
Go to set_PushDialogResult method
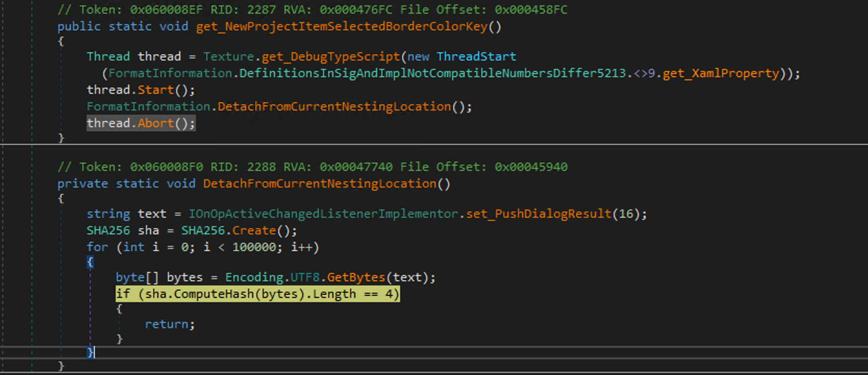(x=539, y=214)
